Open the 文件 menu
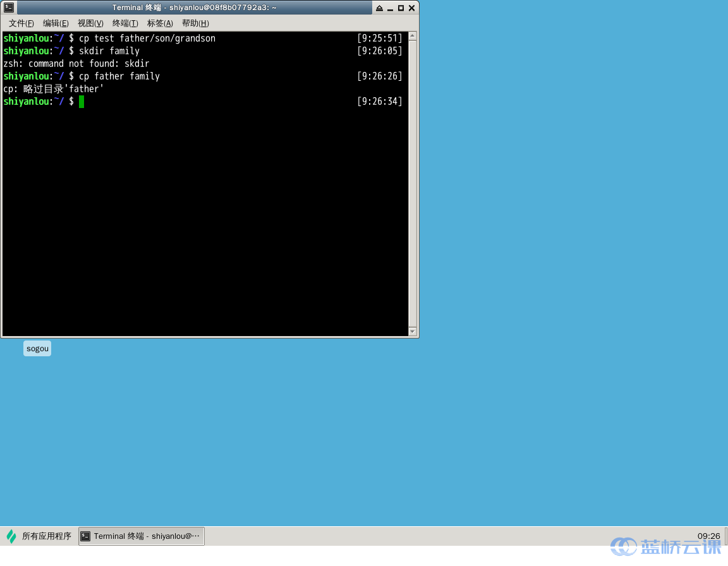The width and height of the screenshot is (728, 566). pos(21,23)
